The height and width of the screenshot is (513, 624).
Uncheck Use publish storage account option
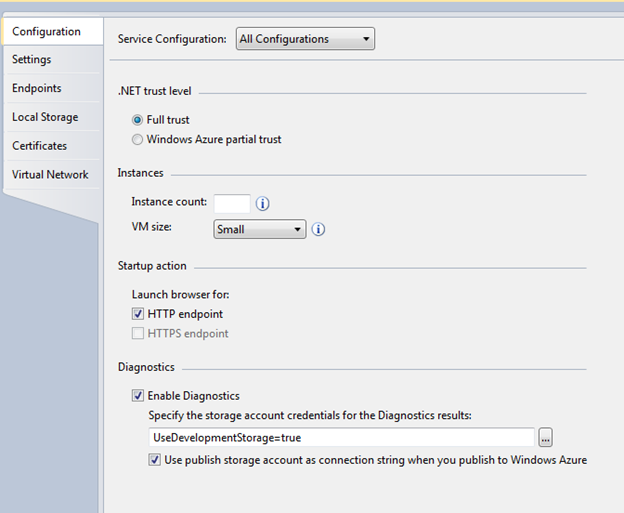click(x=155, y=460)
